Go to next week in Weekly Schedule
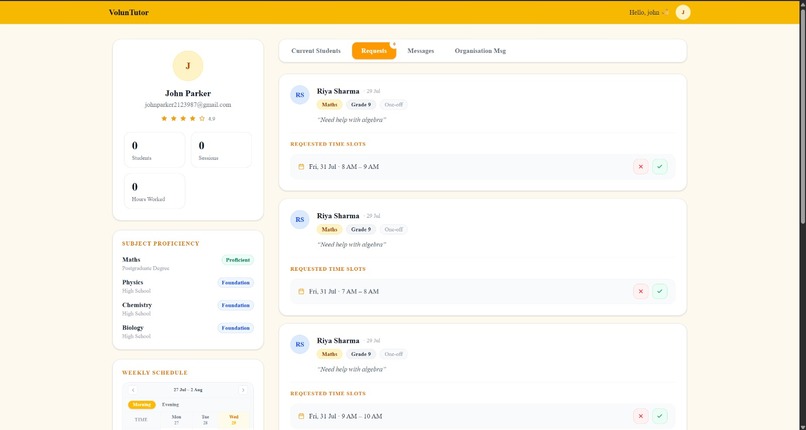The height and width of the screenshot is (430, 806). pos(243,390)
